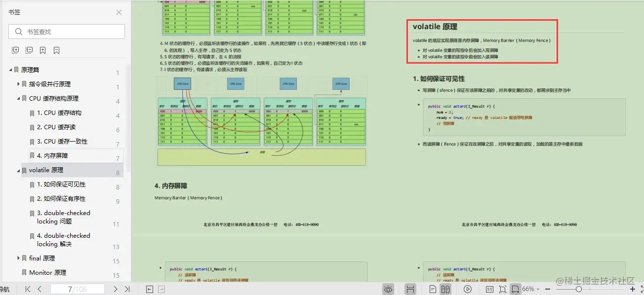Remove bookmark using the bookmark-minus icon
Viewport: 644px width, 295px height.
click(x=56, y=50)
